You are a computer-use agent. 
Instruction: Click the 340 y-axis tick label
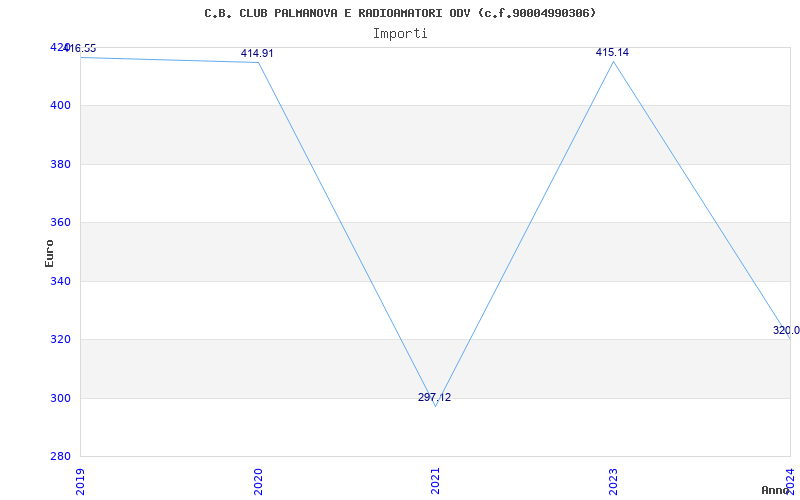59,281
